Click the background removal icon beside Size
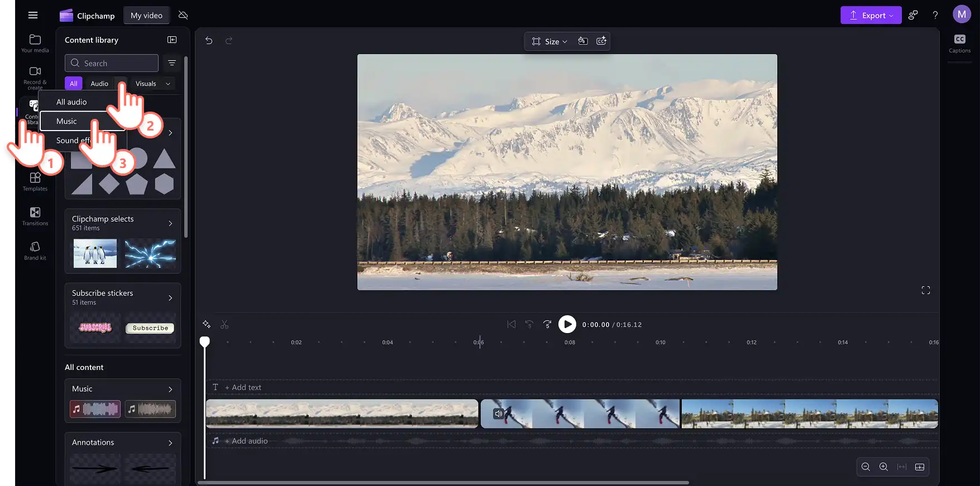Image resolution: width=980 pixels, height=486 pixels. (583, 41)
